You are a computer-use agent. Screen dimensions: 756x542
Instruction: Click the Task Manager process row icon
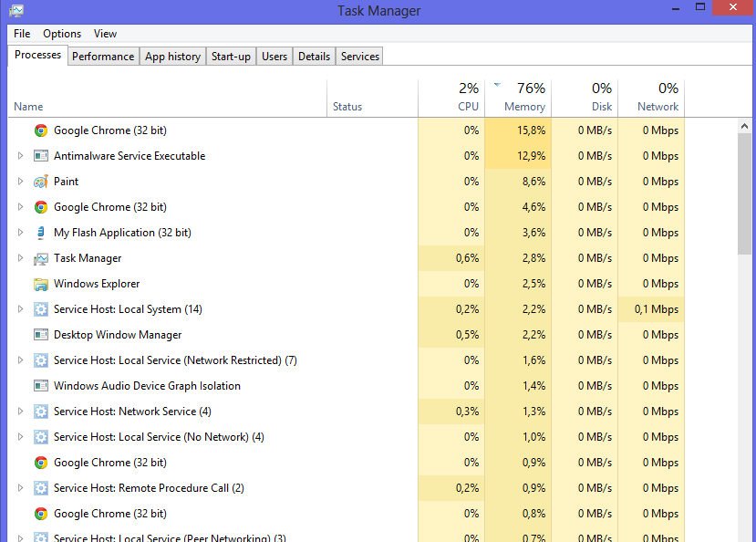41,258
